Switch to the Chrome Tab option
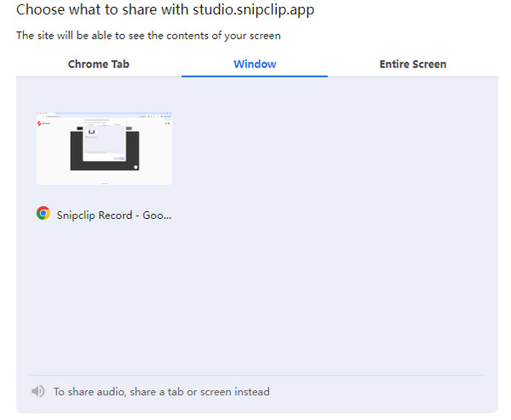 tap(99, 64)
